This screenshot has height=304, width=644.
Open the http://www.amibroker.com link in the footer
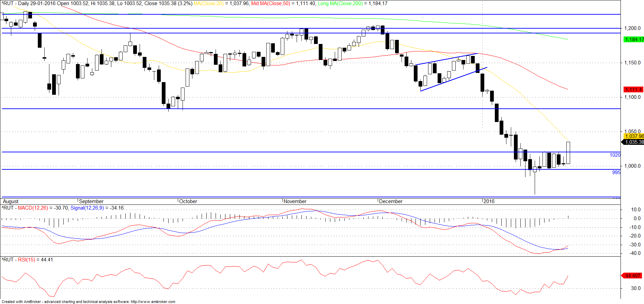coord(153,302)
